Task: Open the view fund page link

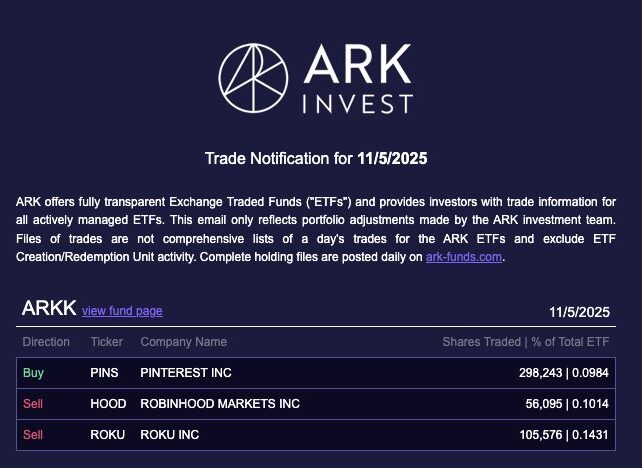Action: click(x=122, y=311)
